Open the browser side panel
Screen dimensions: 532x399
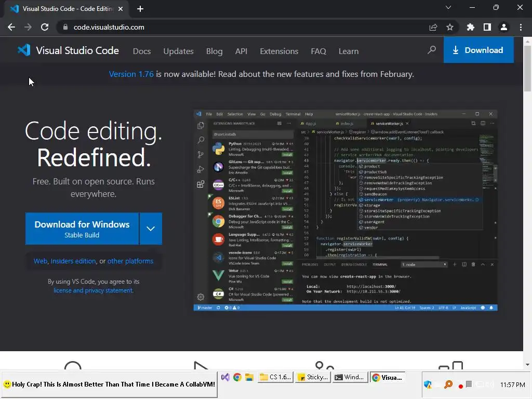tap(487, 27)
